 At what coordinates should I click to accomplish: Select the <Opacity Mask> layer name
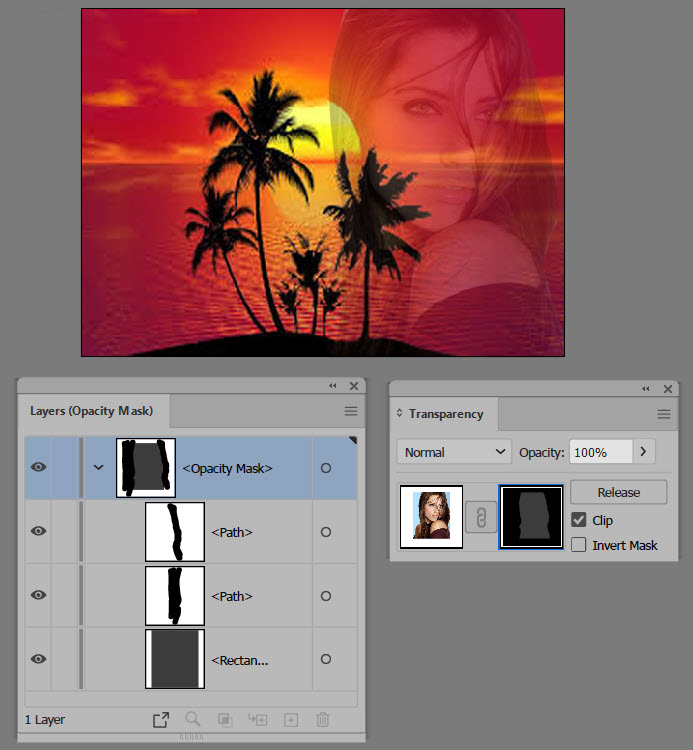tap(227, 468)
